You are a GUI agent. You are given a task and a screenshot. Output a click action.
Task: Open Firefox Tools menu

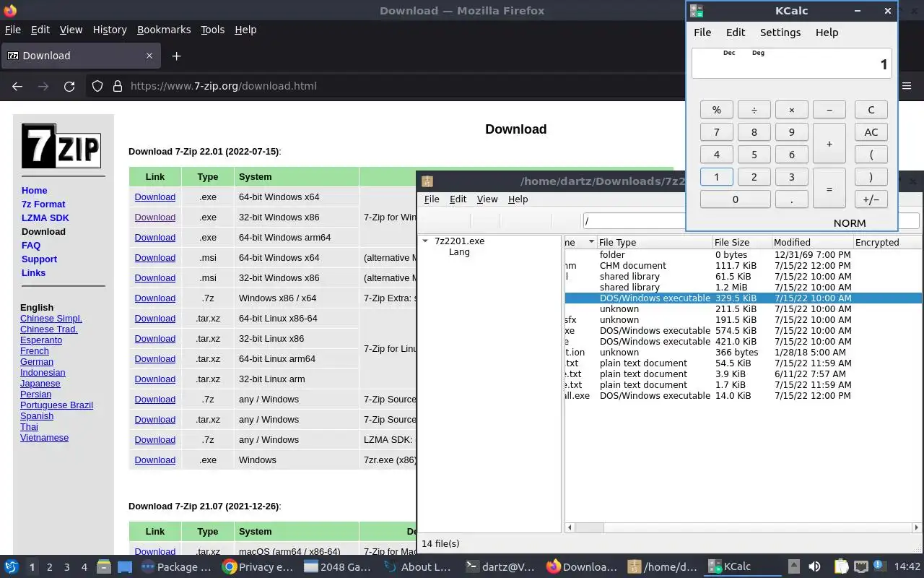pos(212,30)
